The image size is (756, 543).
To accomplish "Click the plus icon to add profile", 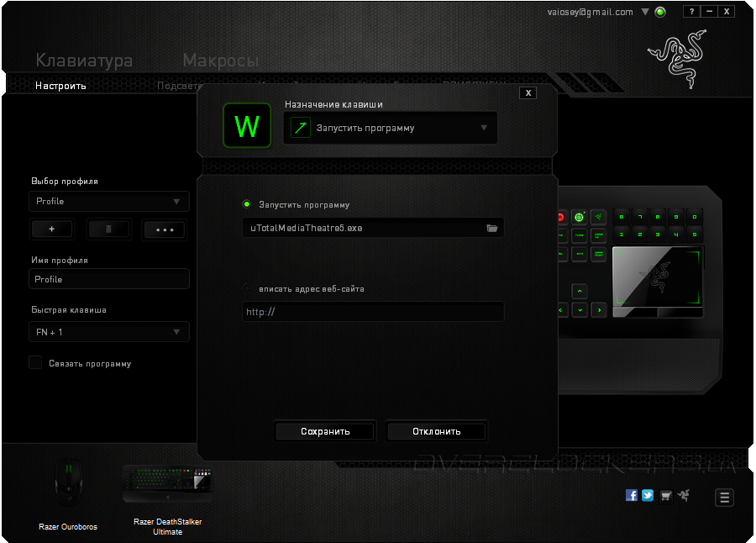I will (51, 229).
